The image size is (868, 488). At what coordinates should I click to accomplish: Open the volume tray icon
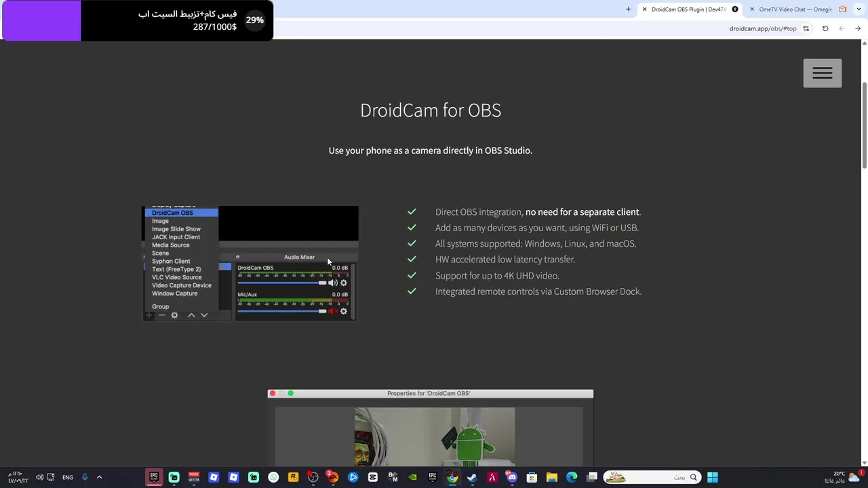click(x=39, y=477)
